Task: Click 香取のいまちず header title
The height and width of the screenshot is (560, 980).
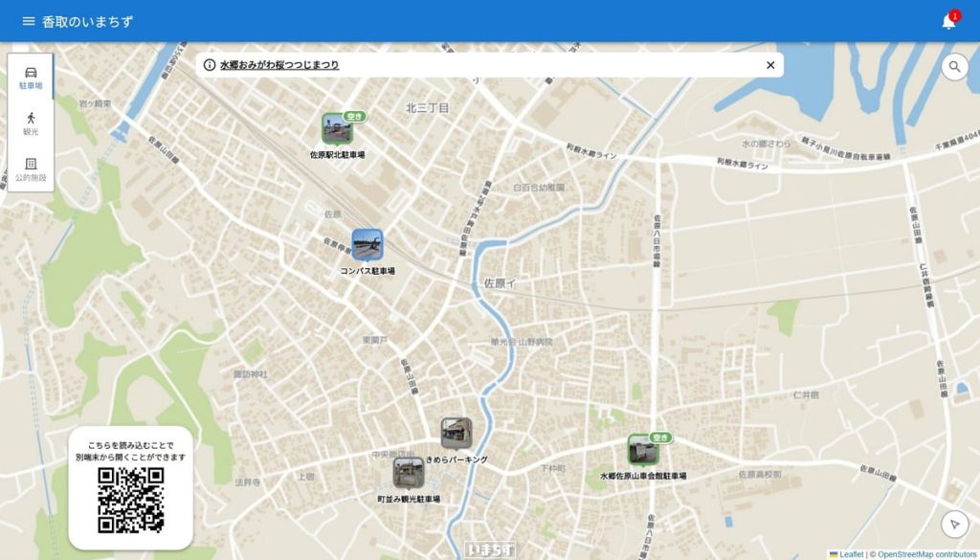Action: point(87,21)
